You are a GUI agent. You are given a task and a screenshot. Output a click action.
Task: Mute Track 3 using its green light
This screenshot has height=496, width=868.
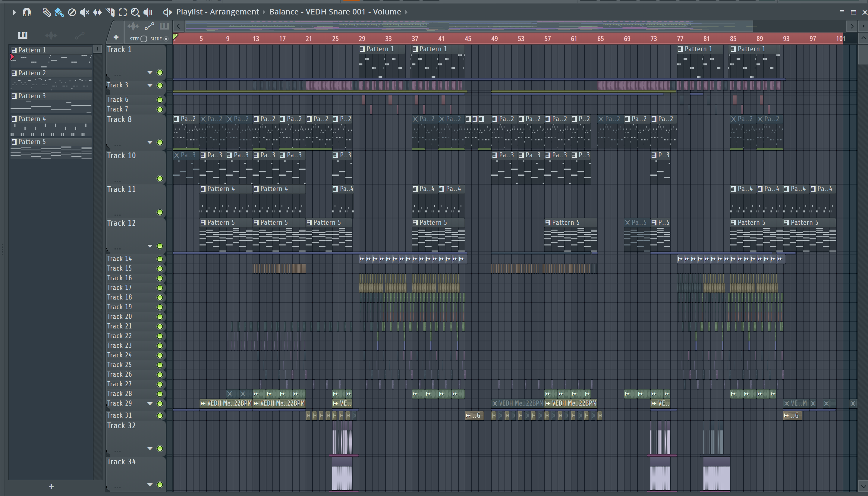(x=160, y=86)
